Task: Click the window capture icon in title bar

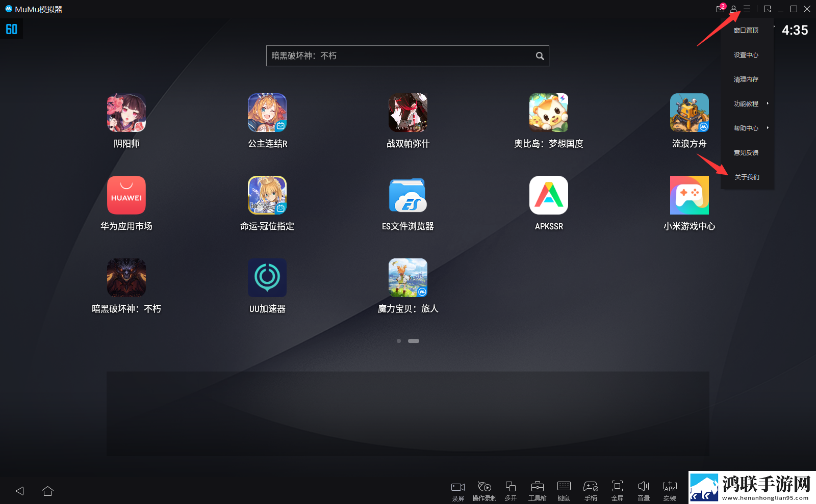Action: point(767,9)
